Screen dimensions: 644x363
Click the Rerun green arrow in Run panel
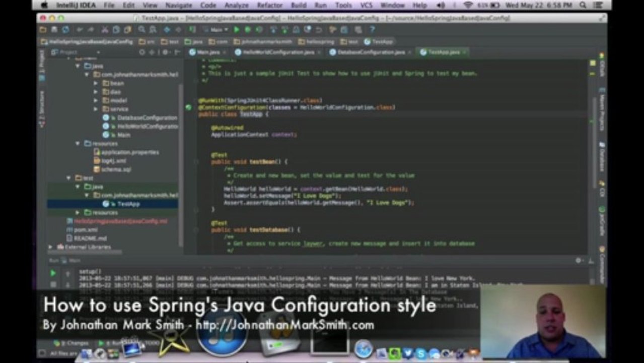click(53, 273)
